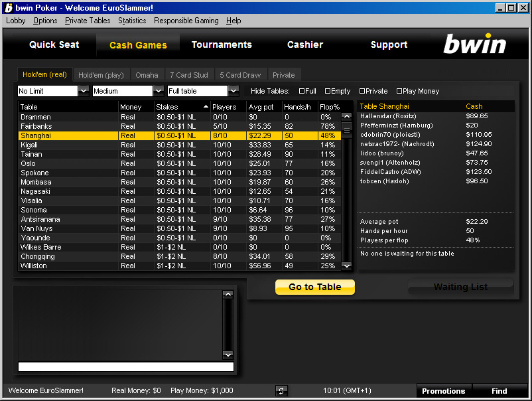Select the Williston table row
Viewport: 532px width, 401px height.
point(180,266)
